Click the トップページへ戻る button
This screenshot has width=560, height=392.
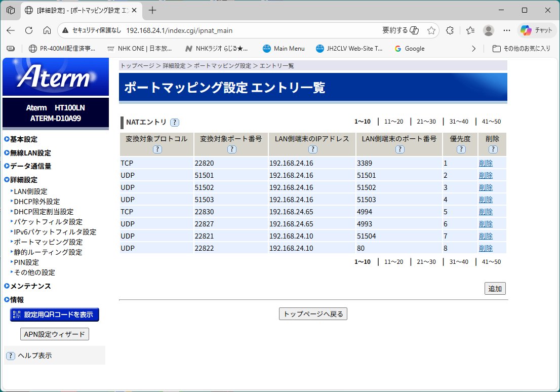click(x=313, y=314)
